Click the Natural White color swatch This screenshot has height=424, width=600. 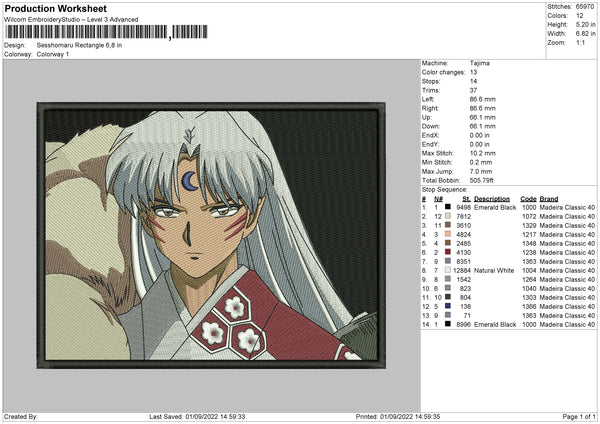click(447, 270)
